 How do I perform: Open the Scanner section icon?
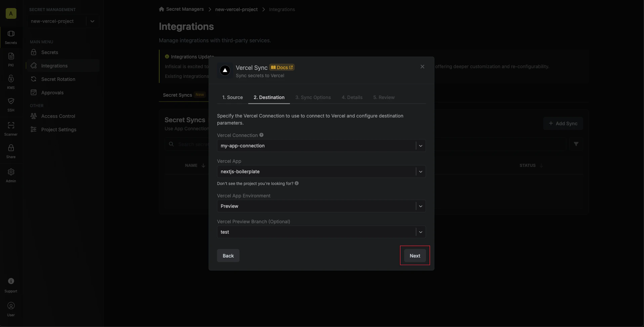[11, 125]
